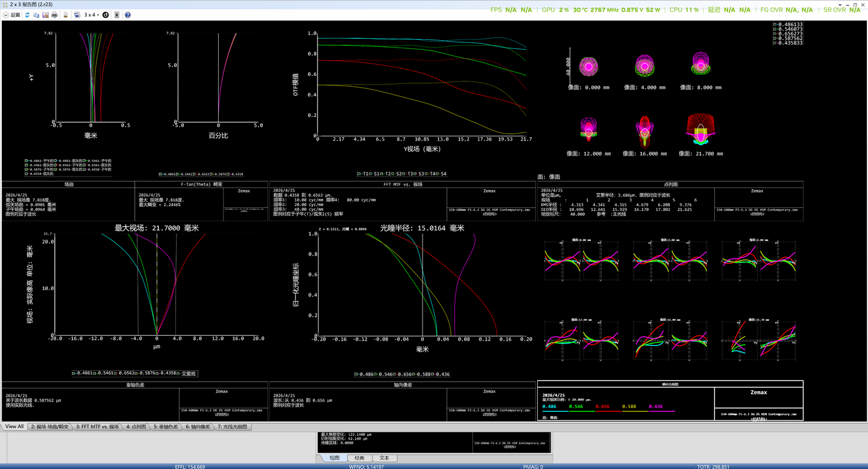868x469 pixels.
Task: Expand the 设置 settings chevron
Action: (6, 15)
